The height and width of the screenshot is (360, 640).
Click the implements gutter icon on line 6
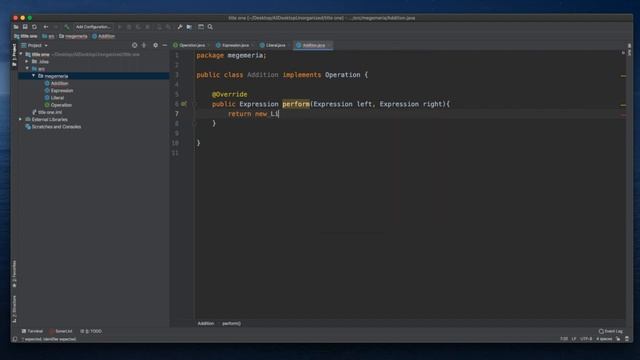point(184,104)
